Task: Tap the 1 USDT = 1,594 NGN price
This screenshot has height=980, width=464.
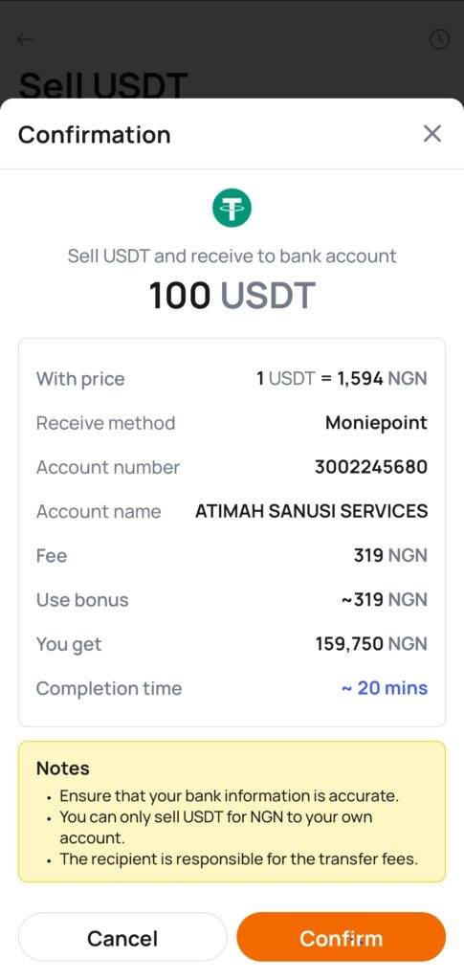Action: coord(342,379)
